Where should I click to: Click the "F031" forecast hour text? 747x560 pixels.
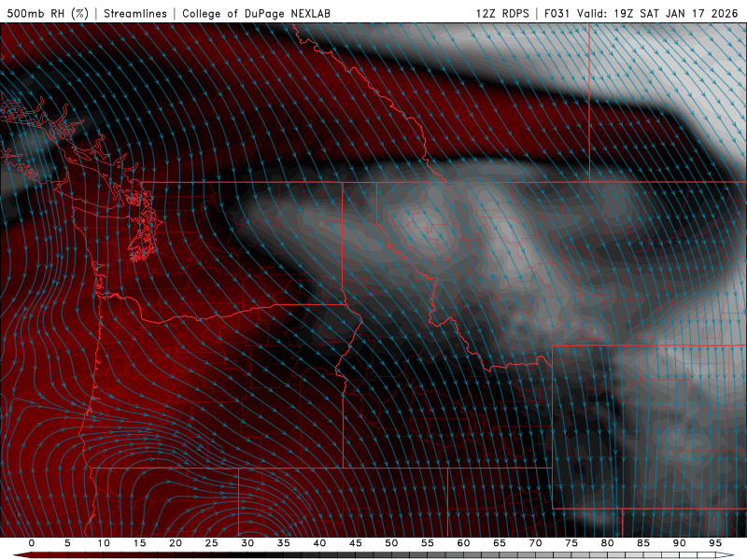click(x=557, y=13)
